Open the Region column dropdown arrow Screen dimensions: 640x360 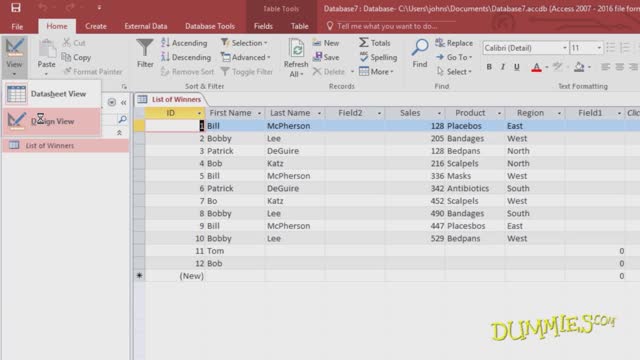coord(559,113)
